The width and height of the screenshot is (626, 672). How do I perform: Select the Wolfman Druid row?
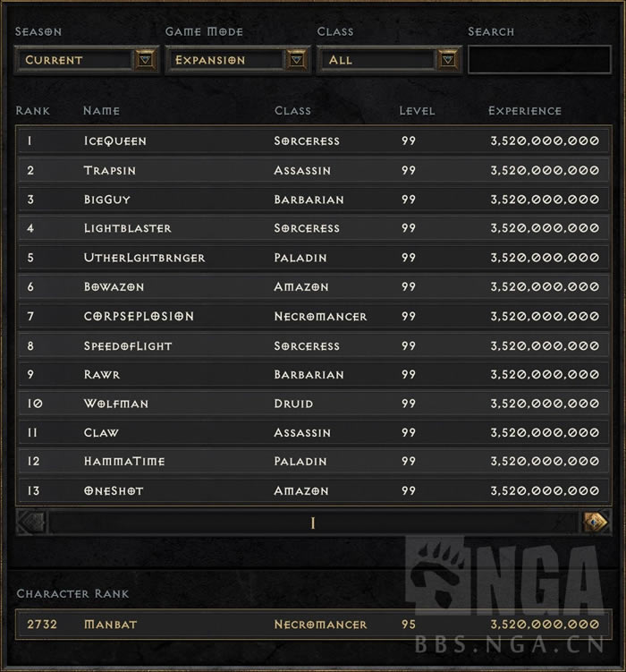[x=312, y=404]
